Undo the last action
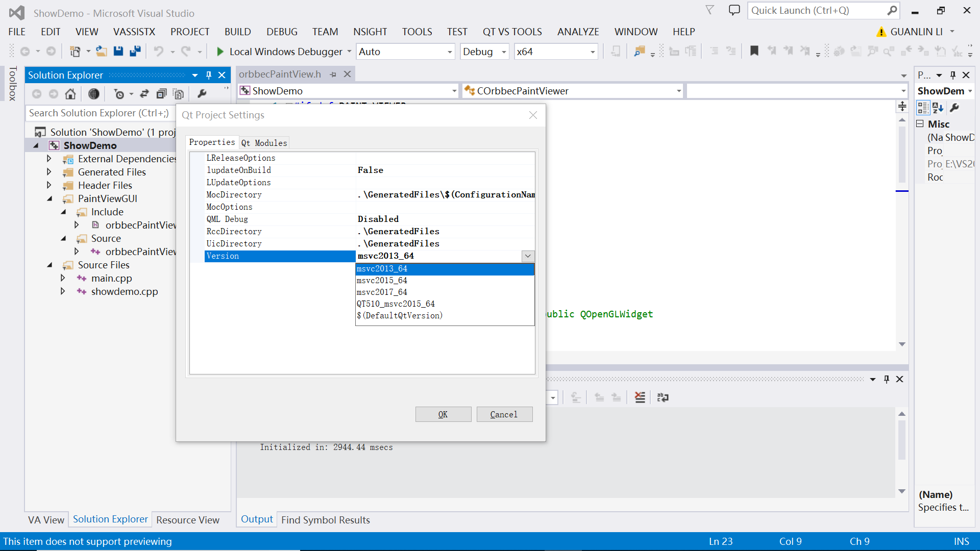980x551 pixels. tap(159, 51)
